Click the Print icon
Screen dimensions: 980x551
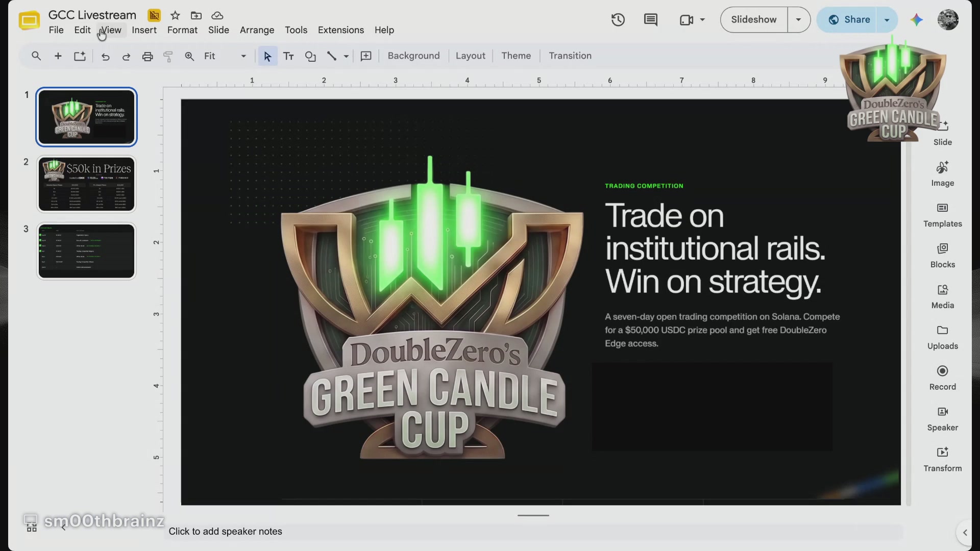pyautogui.click(x=148, y=56)
